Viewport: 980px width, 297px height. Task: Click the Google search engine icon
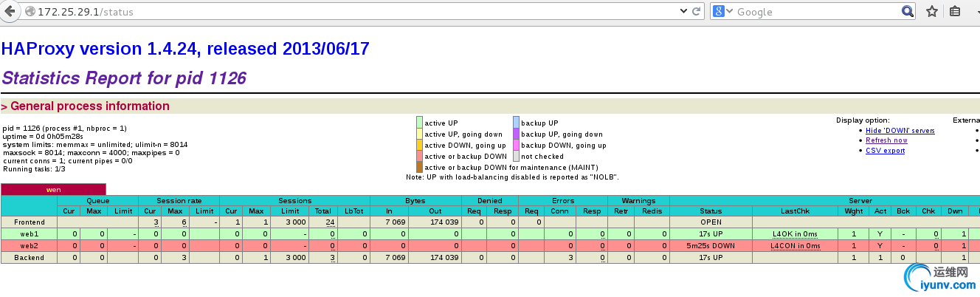coord(717,11)
